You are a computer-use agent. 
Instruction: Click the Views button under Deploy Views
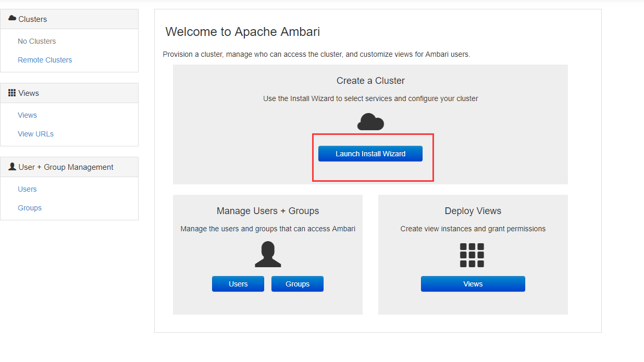473,284
